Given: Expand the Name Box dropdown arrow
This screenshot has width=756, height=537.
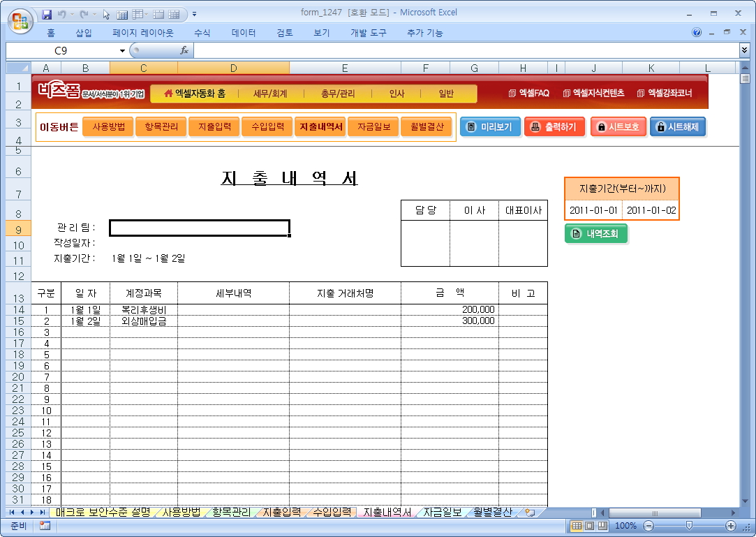Looking at the screenshot, I should click(x=122, y=50).
